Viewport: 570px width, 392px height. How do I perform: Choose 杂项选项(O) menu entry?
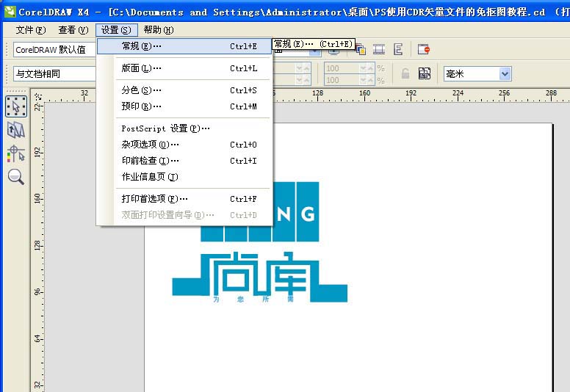point(184,145)
